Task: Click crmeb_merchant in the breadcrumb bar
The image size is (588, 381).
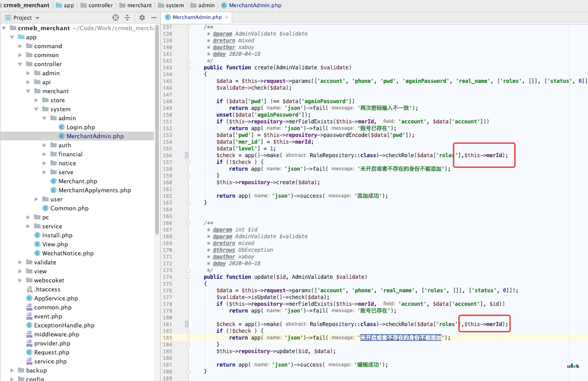Action: pyautogui.click(x=27, y=5)
